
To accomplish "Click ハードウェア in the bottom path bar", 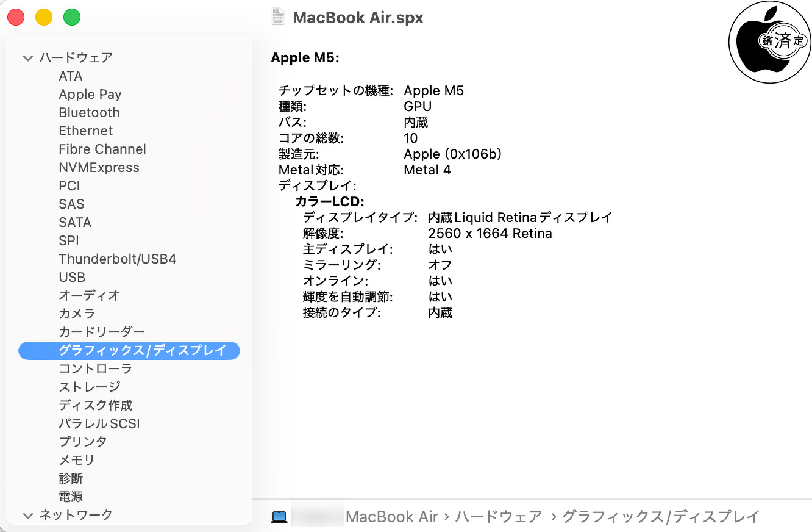I will pyautogui.click(x=498, y=517).
